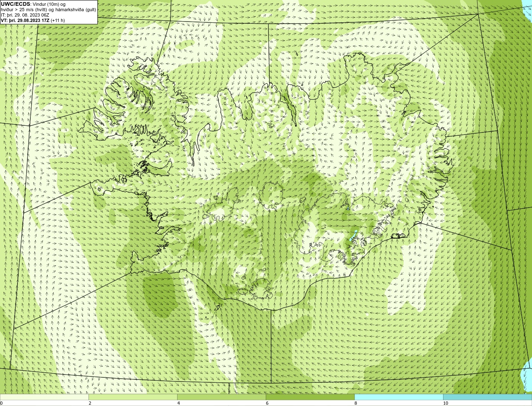The width and height of the screenshot is (532, 406).
Task: Select the 6–8 dark green scale segment
Action: [310, 397]
